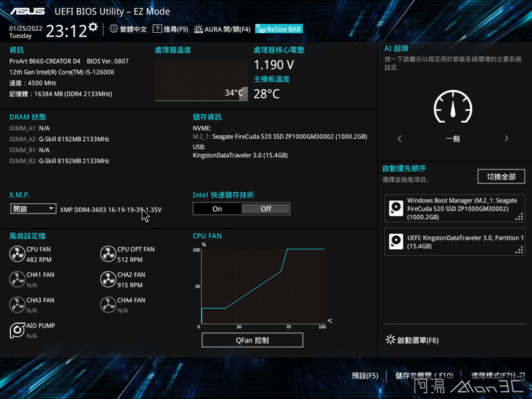The height and width of the screenshot is (399, 532).
Task: Click the CPU FAN icon
Action: click(x=17, y=254)
